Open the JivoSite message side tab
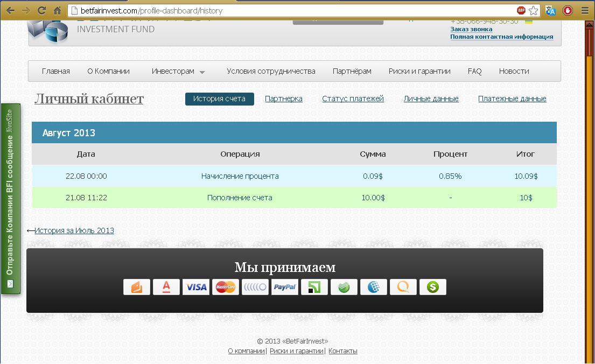This screenshot has width=595, height=364. tap(10, 199)
